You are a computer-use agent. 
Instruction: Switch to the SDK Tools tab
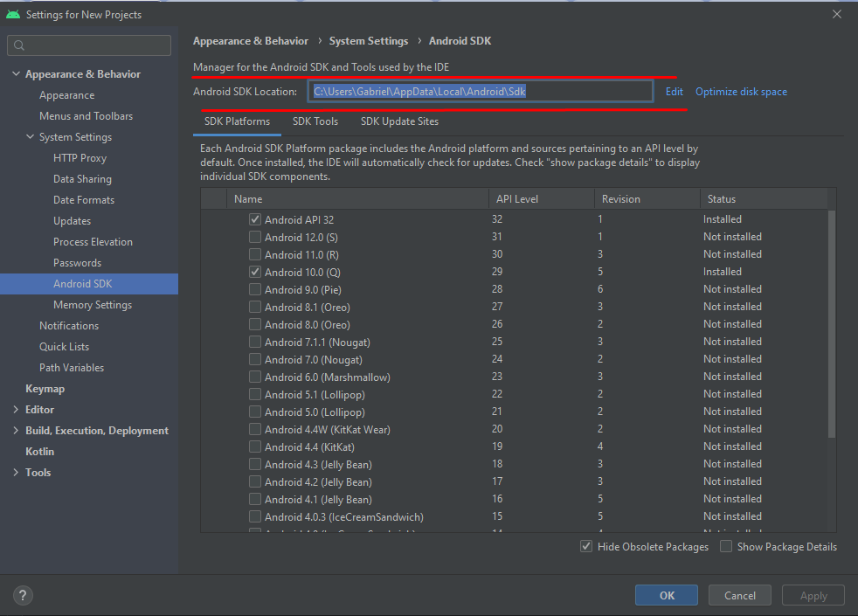click(315, 121)
